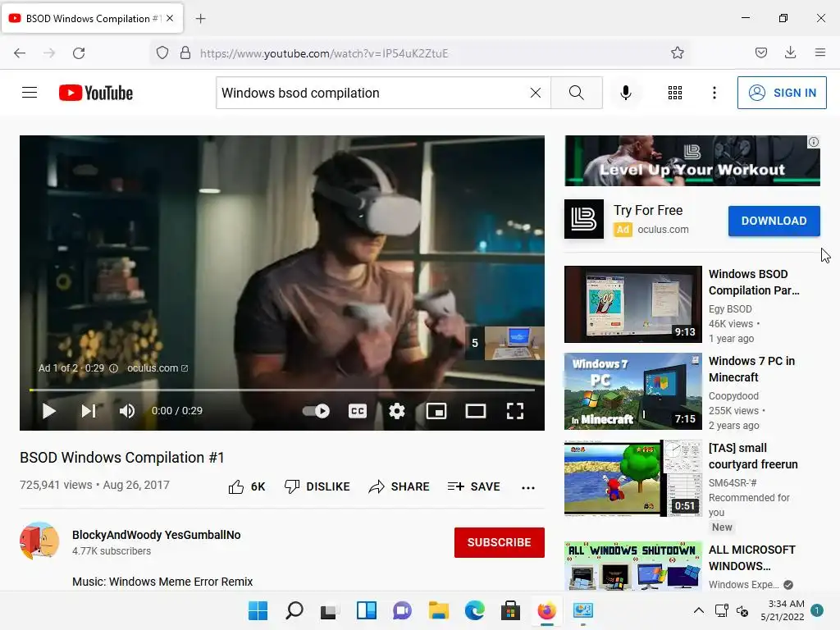Open the Windows Start menu
840x630 pixels.
tap(258, 610)
